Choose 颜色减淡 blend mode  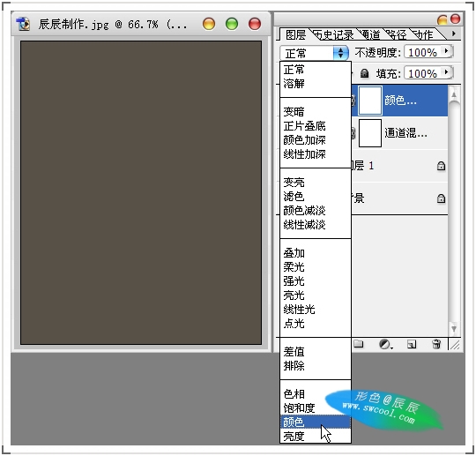pos(315,210)
